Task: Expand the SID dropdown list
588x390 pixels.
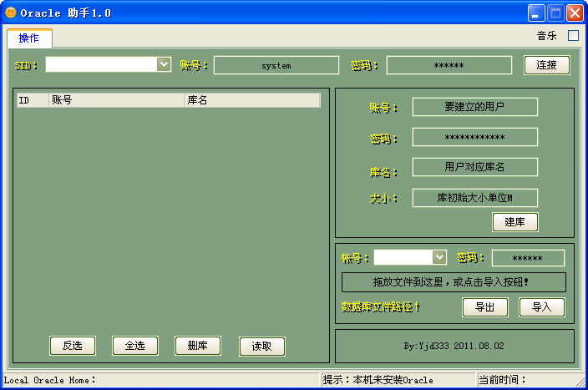Action: click(x=164, y=64)
